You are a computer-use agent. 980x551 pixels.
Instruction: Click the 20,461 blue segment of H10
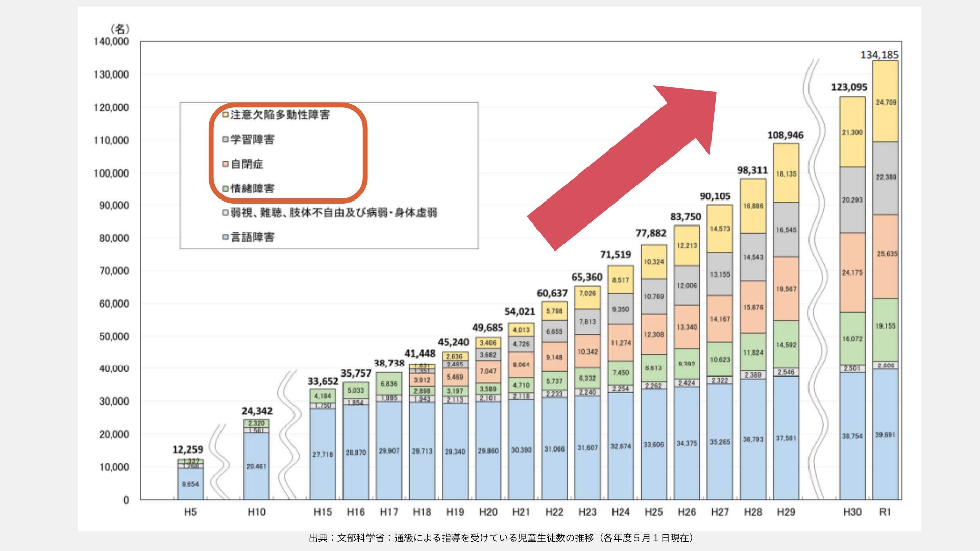(256, 466)
